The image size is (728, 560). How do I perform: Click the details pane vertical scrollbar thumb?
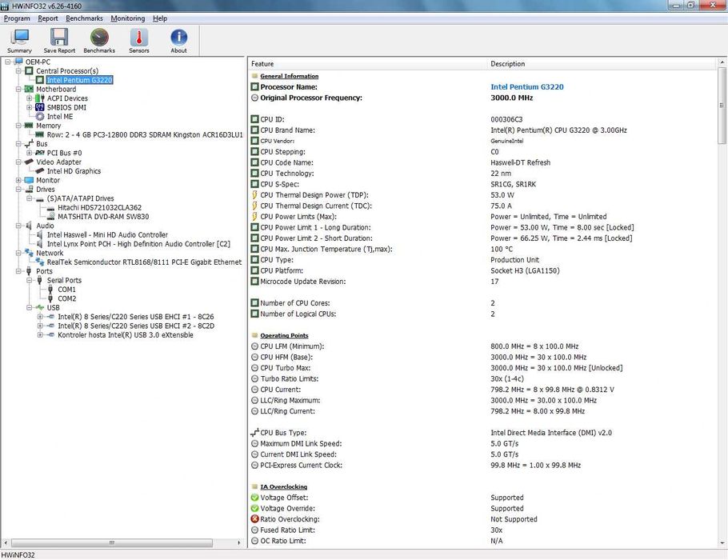tap(722, 106)
